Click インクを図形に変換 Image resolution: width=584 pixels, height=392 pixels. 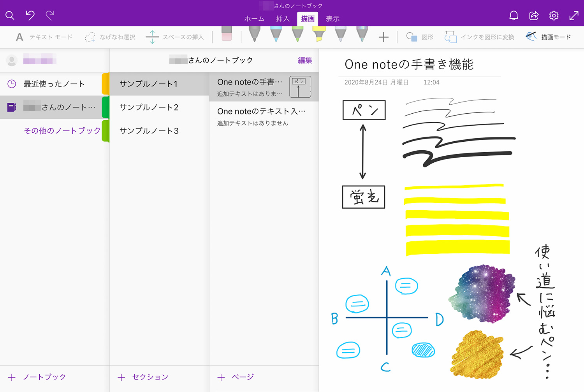[479, 37]
